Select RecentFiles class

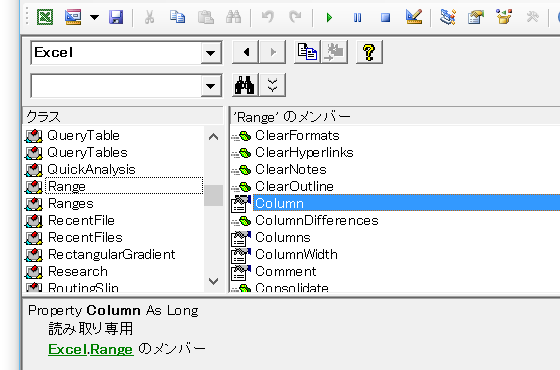[x=85, y=238]
